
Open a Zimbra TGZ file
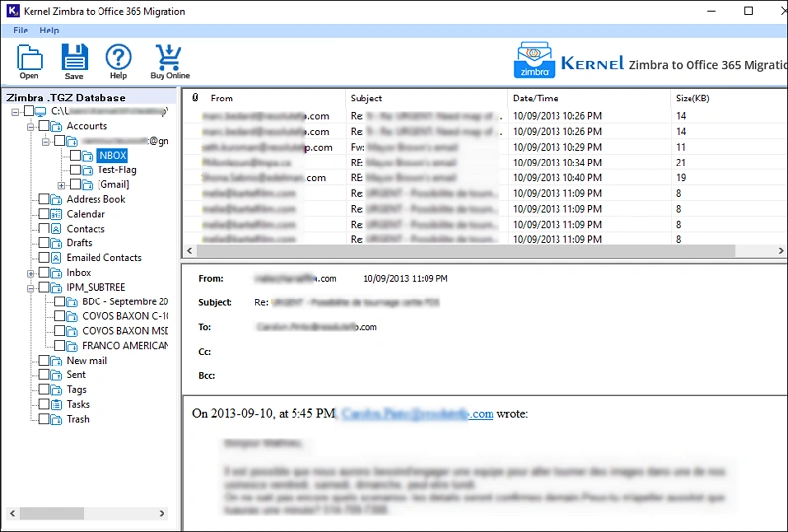pyautogui.click(x=30, y=61)
